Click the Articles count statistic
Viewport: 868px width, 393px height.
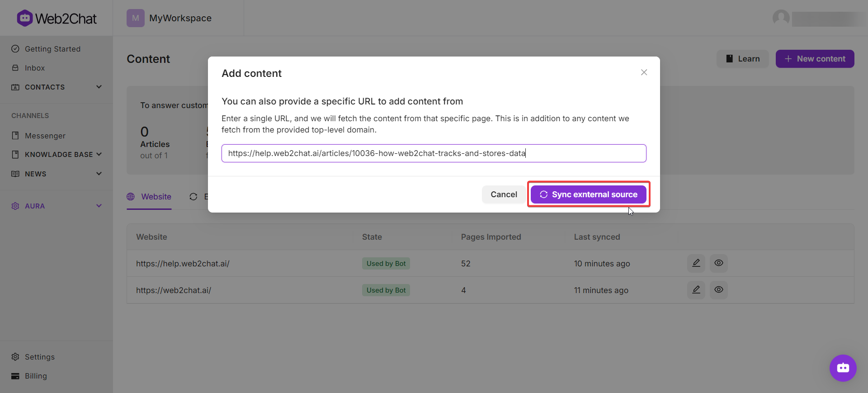click(155, 143)
